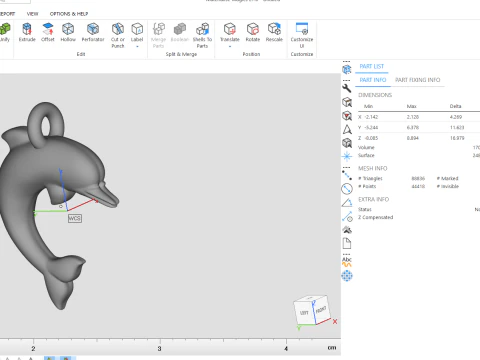Click the greyed-out Boolean icon
Screen dimensions: 480x360
click(x=180, y=29)
